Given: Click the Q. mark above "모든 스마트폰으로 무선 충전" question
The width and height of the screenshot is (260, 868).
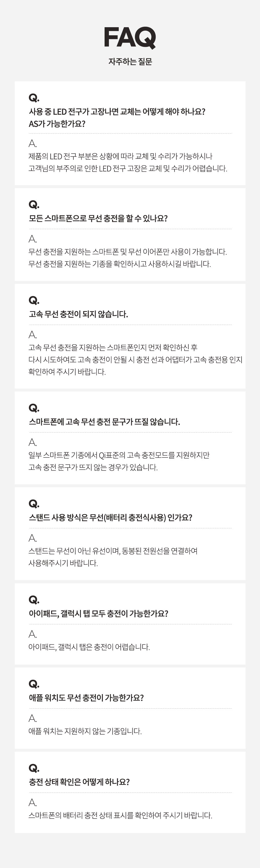Looking at the screenshot, I should pos(34,205).
